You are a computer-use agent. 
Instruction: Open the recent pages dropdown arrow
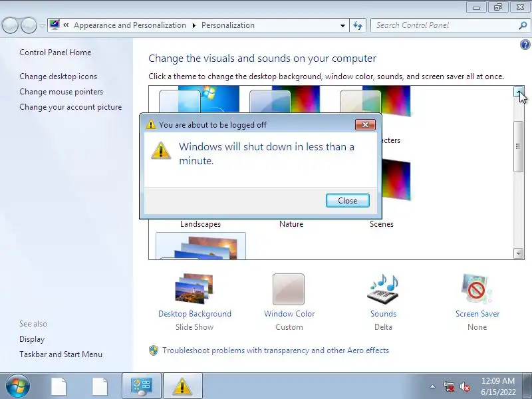(x=42, y=25)
